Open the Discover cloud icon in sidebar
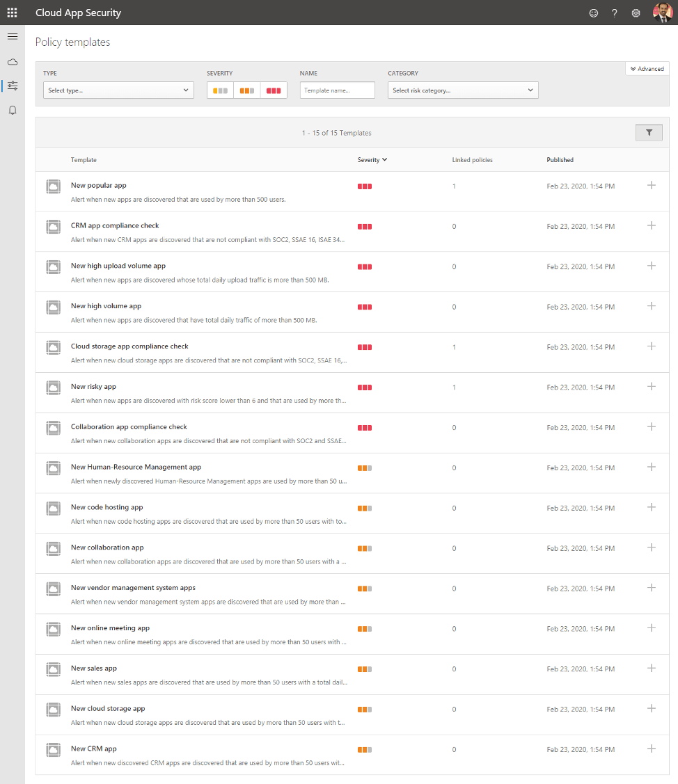 pos(13,62)
